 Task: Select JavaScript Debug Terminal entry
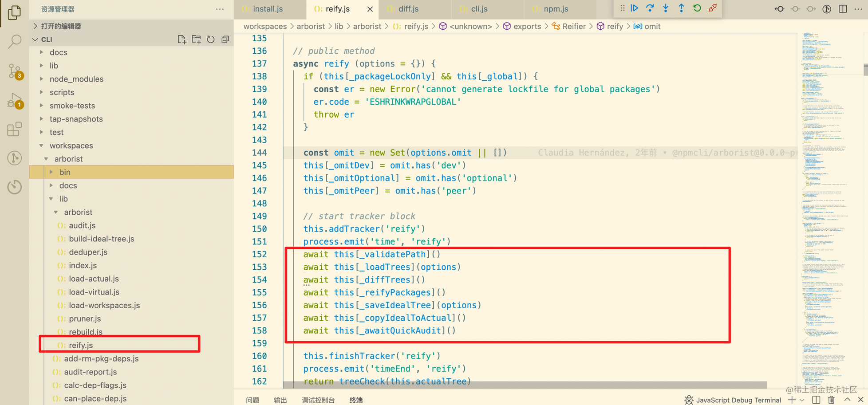(x=733, y=400)
